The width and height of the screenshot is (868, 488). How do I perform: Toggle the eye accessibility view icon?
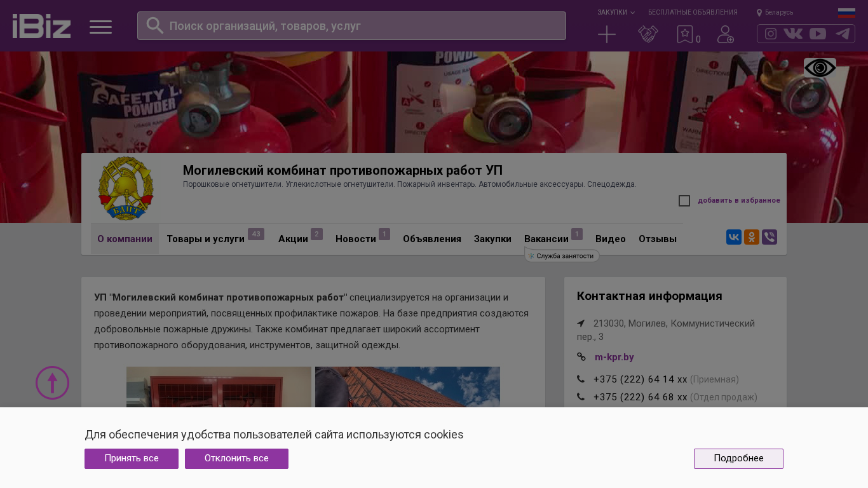820,68
